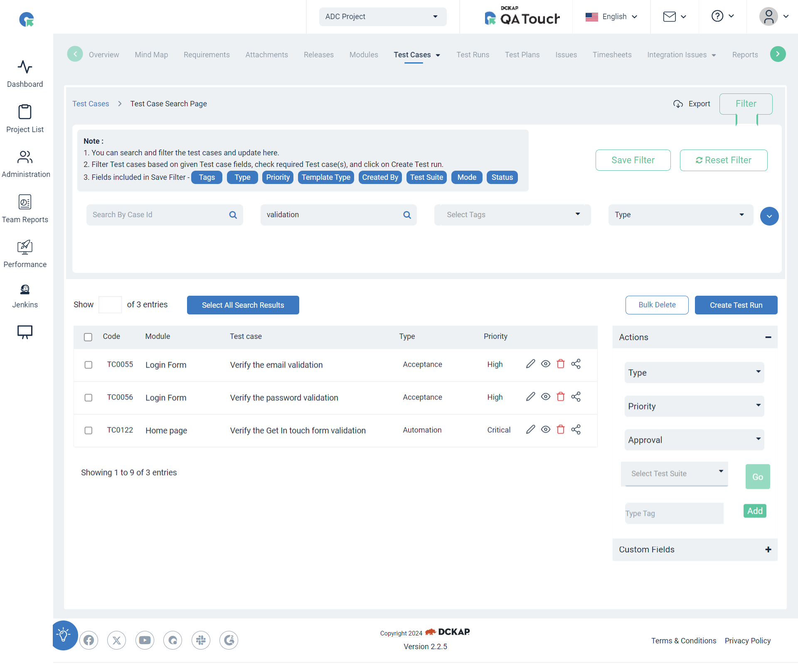Image resolution: width=798 pixels, height=672 pixels.
Task: Open the Dashboard sidebar icon
Action: pyautogui.click(x=25, y=74)
